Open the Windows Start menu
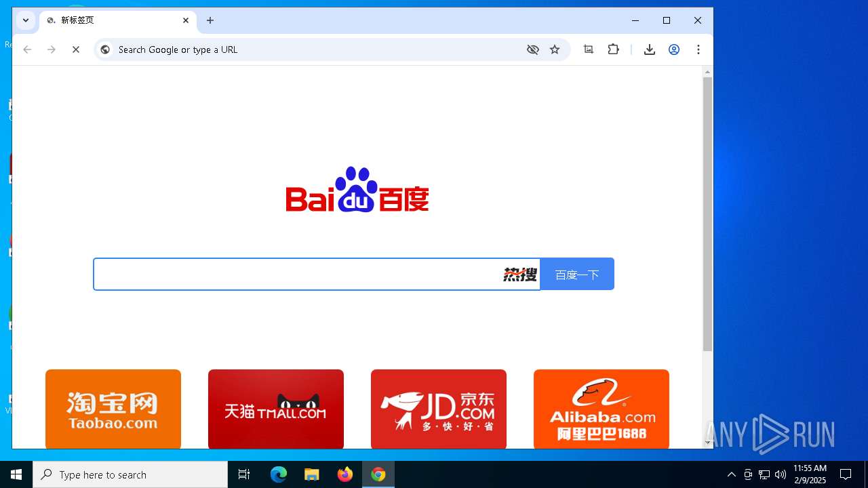The height and width of the screenshot is (488, 868). coord(16,474)
